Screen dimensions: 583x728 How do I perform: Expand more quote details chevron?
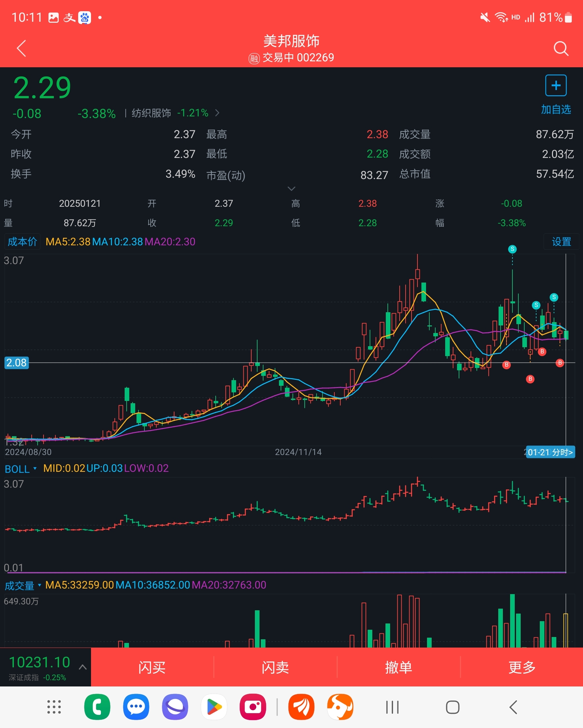tap(291, 188)
